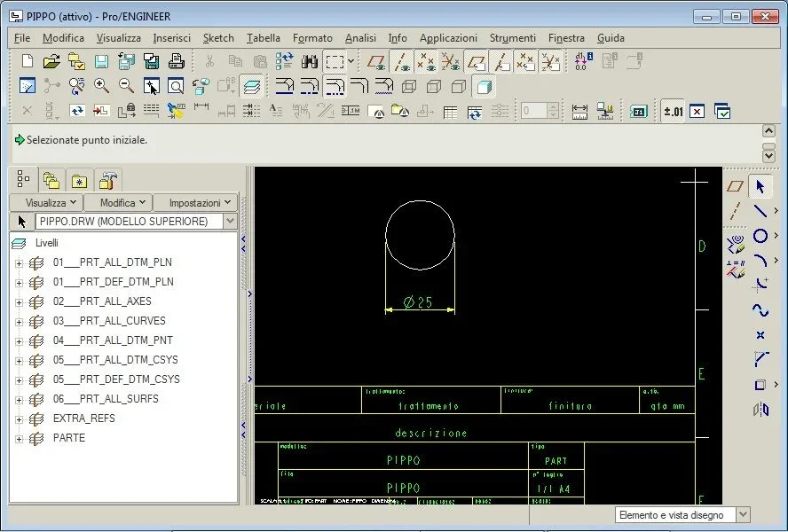Screen dimensions: 788x532
Task: Open the Sketch menu
Action: click(218, 38)
